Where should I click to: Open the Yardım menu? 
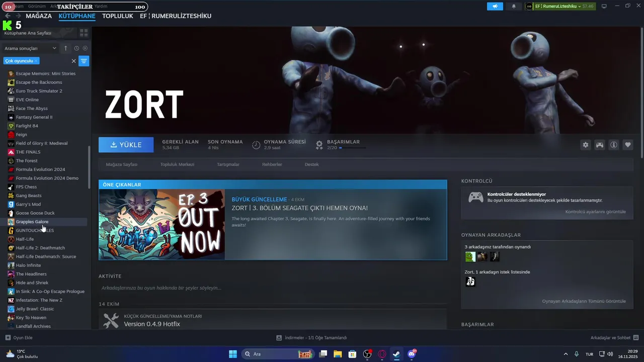click(x=101, y=6)
